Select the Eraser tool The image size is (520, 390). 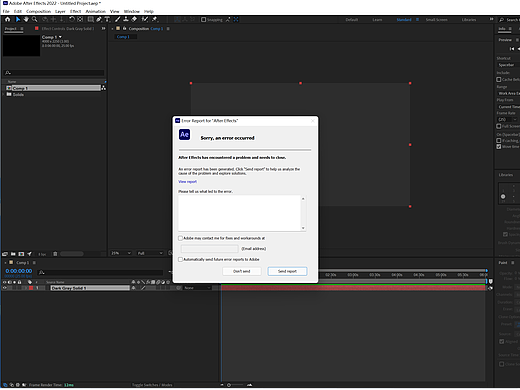point(134,19)
